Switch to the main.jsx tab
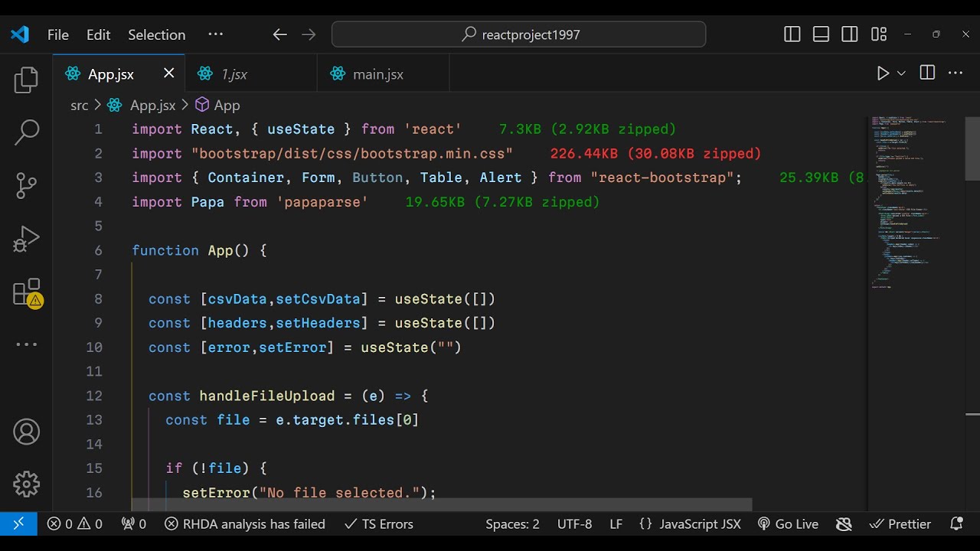980x551 pixels. (383, 74)
